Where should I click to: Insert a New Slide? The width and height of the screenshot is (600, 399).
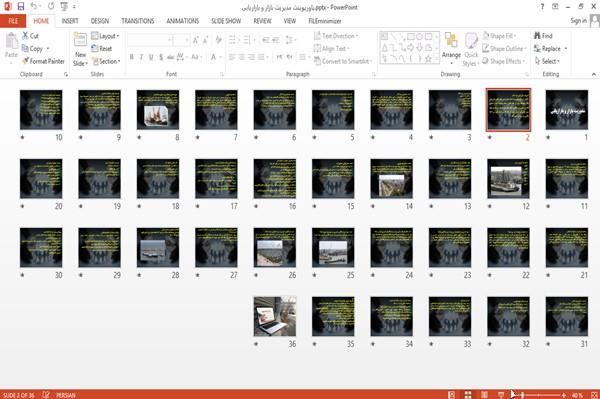point(80,49)
